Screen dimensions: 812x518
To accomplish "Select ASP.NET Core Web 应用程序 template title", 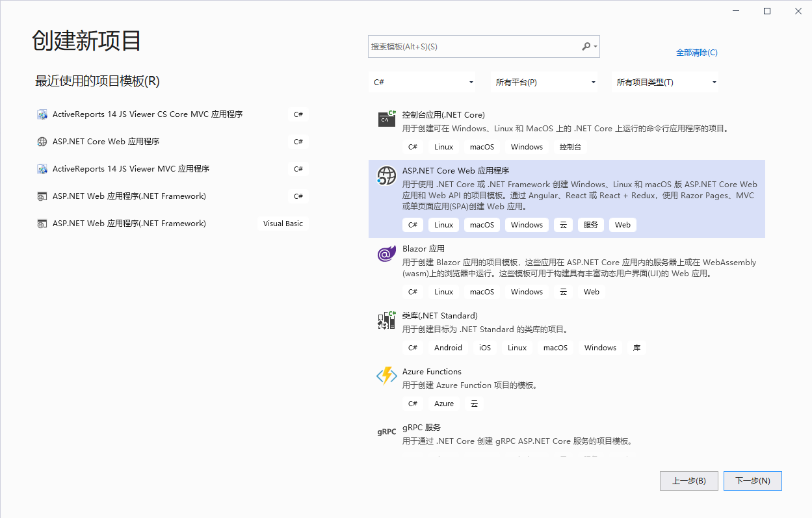I will [456, 171].
